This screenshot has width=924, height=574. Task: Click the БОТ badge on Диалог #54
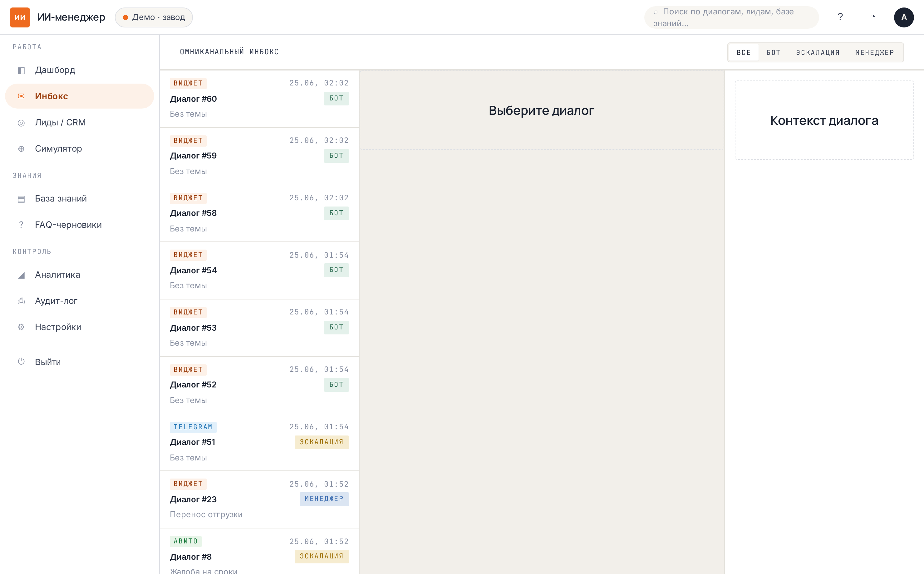(x=337, y=270)
